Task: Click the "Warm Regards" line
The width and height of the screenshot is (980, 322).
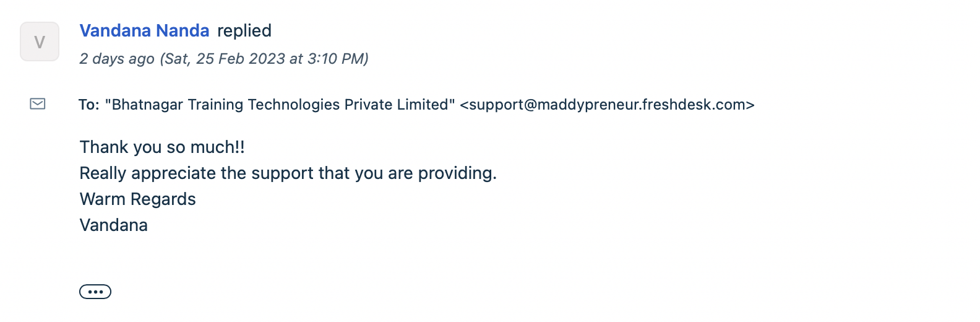Action: pos(137,199)
